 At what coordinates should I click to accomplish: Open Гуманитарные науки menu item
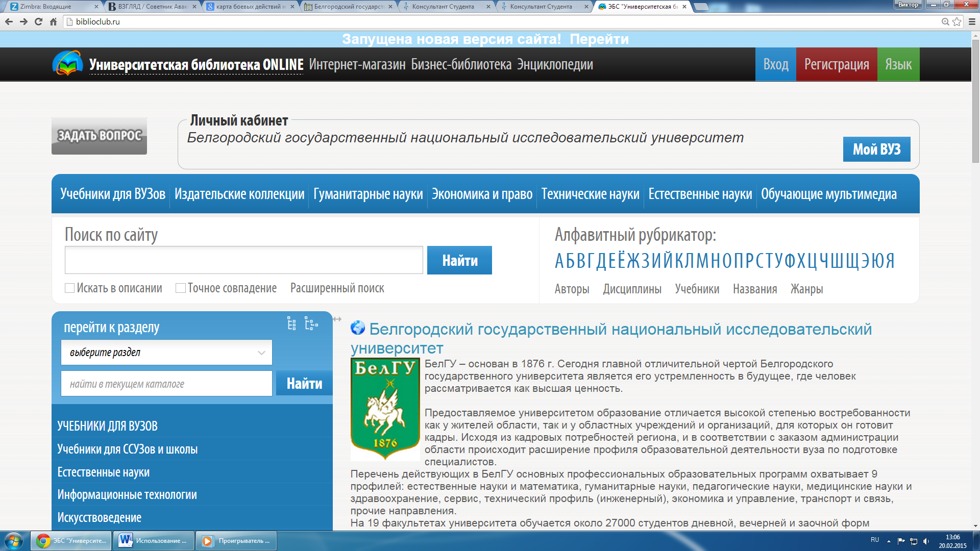368,194
